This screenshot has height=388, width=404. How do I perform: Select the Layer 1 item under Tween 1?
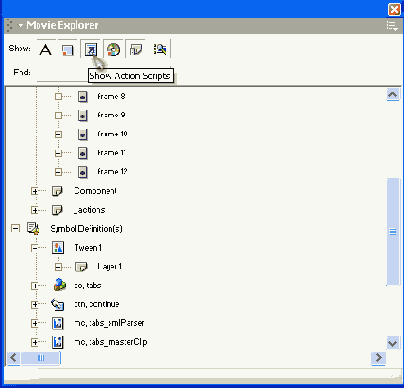click(x=109, y=267)
